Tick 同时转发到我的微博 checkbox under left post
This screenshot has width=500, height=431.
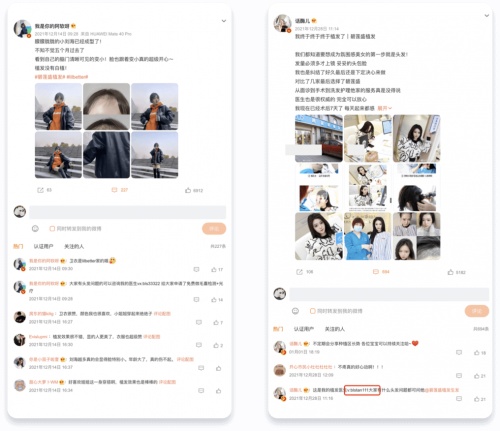pyautogui.click(x=52, y=229)
